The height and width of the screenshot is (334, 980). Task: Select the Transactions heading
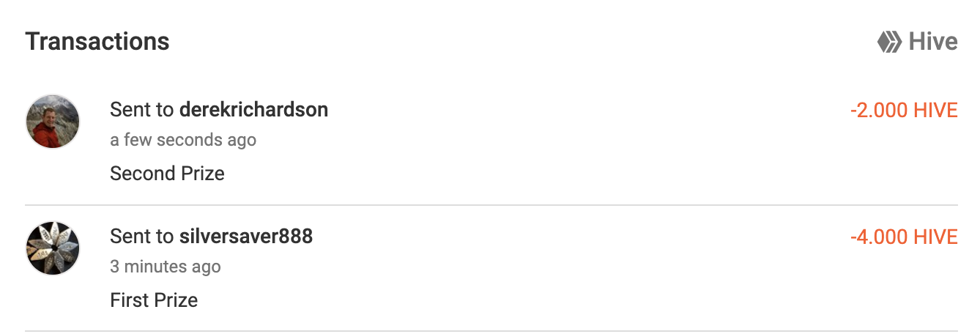(x=97, y=42)
